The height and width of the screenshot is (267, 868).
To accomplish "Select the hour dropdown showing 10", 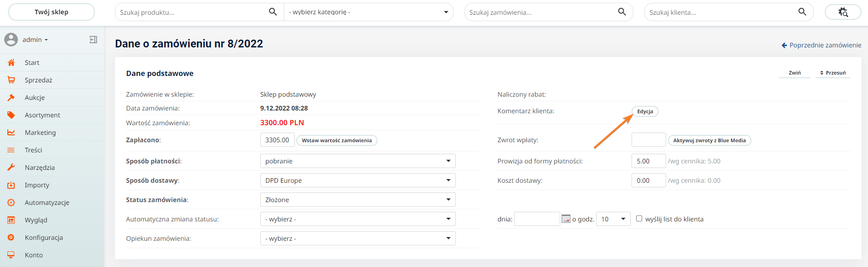I will pos(613,219).
